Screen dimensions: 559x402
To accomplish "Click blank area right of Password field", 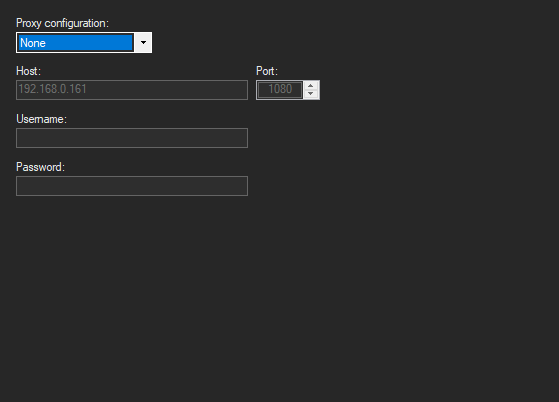I will click(392, 186).
